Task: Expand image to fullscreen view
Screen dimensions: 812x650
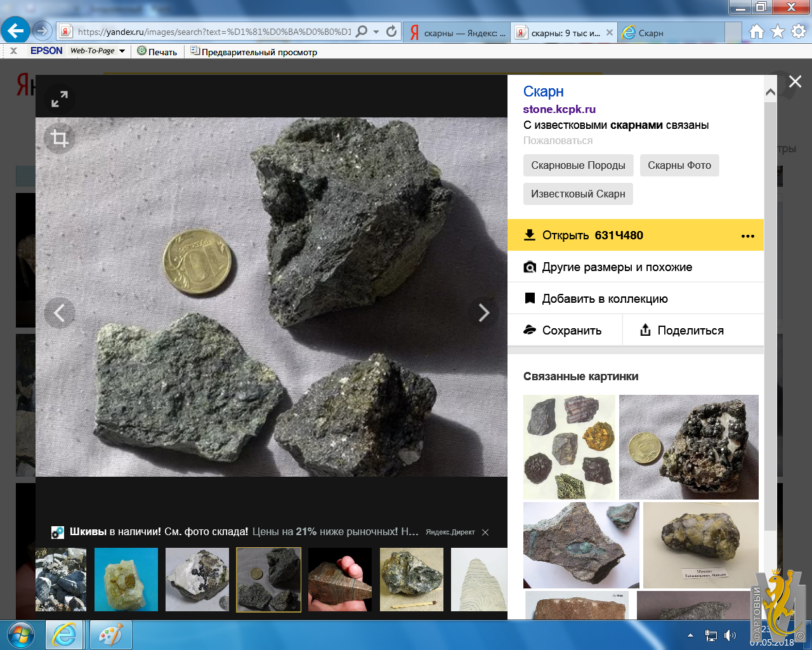Action: pos(60,99)
